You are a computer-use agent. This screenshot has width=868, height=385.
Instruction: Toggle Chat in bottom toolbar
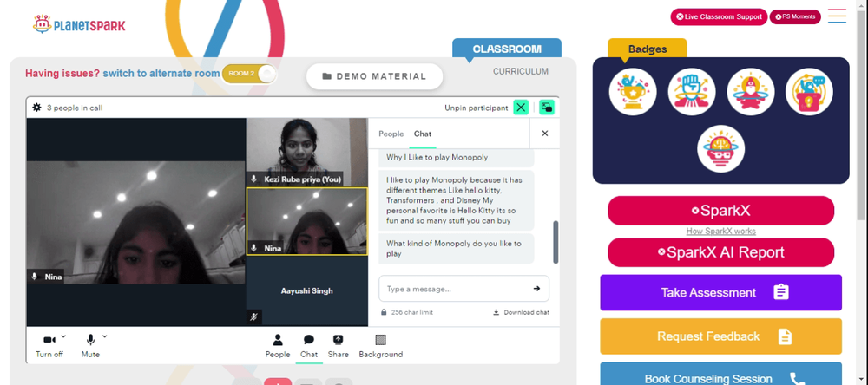[x=309, y=346]
